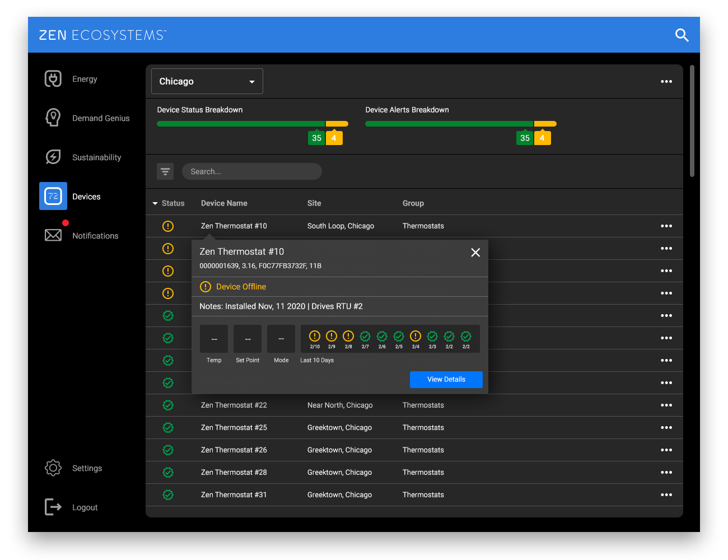Screen dimensions: 728x560
Task: Click into the Search... input field
Action: [x=252, y=171]
